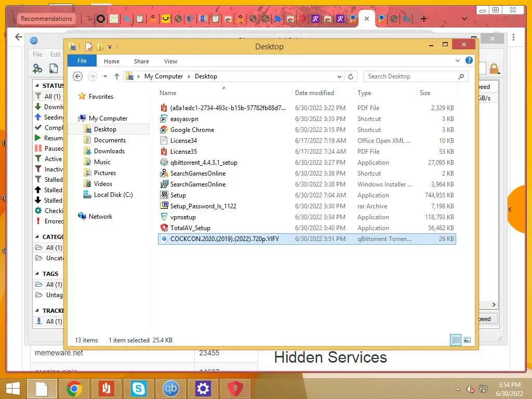The width and height of the screenshot is (532, 399).
Task: Open the Quick Access Toolbar customize dropdown
Action: 110,47
